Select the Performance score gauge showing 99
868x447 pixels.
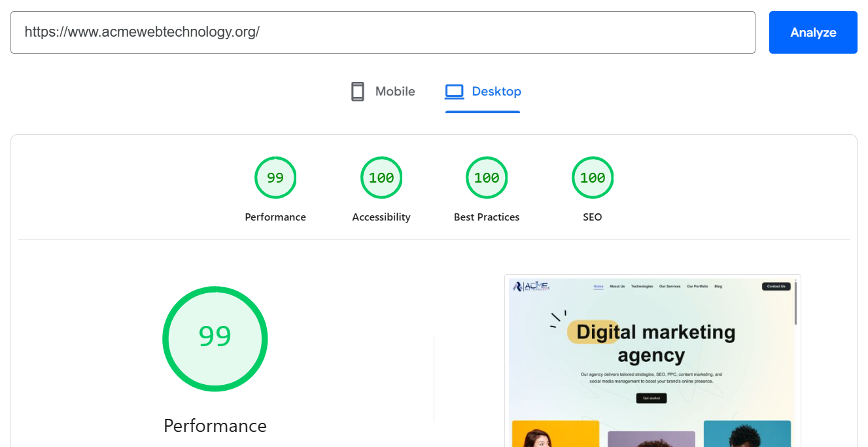coord(275,177)
